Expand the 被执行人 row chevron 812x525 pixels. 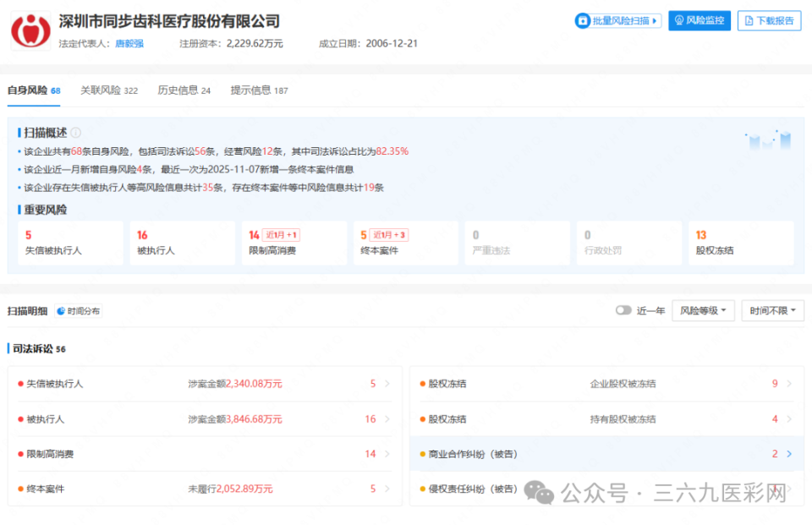tap(387, 418)
